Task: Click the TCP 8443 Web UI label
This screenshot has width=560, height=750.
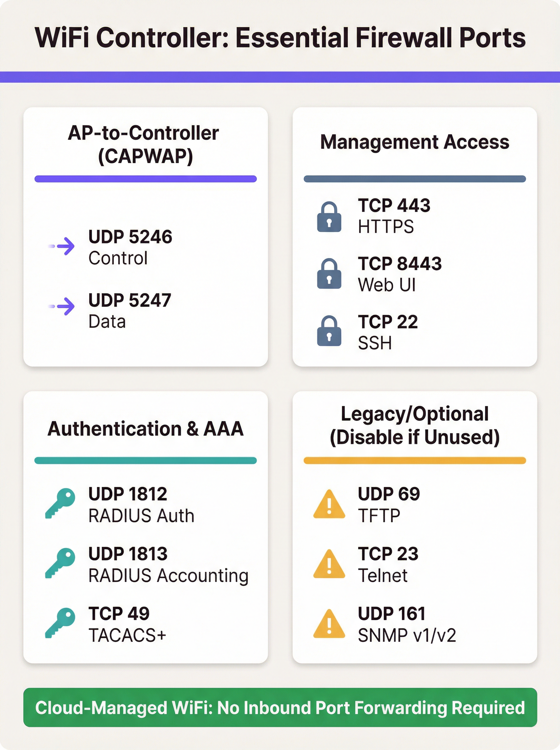Action: [400, 274]
